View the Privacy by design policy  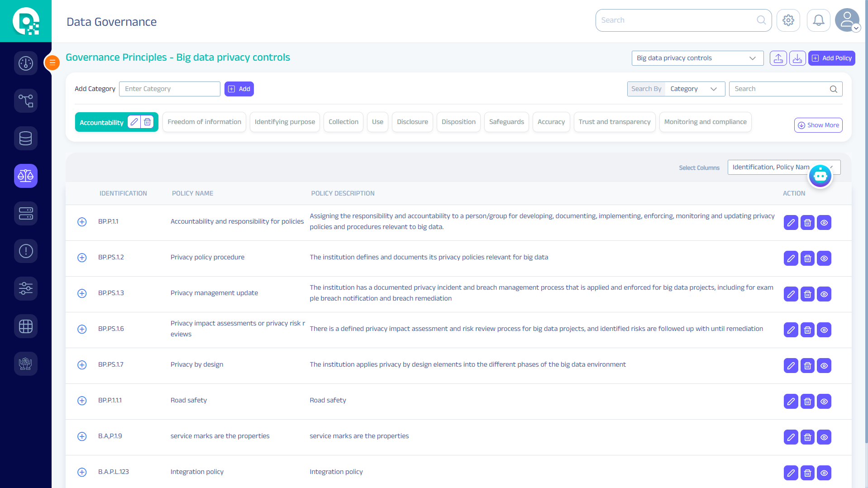[x=824, y=366]
